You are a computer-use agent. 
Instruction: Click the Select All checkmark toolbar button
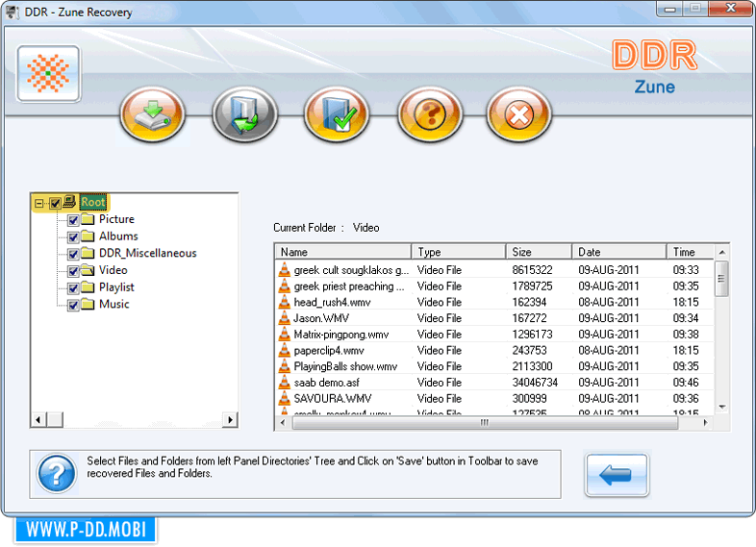pyautogui.click(x=337, y=114)
